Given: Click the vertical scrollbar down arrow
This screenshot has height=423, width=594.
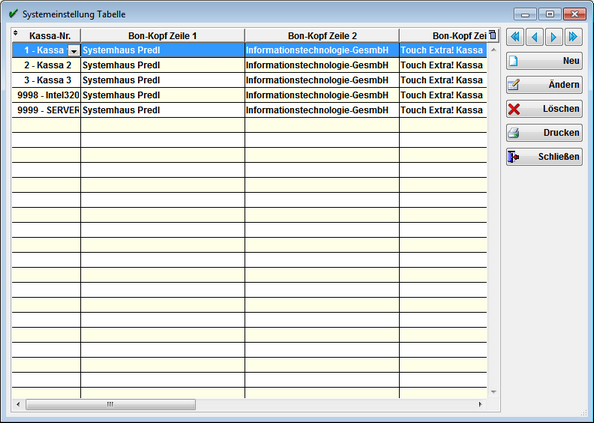Looking at the screenshot, I should click(x=493, y=392).
